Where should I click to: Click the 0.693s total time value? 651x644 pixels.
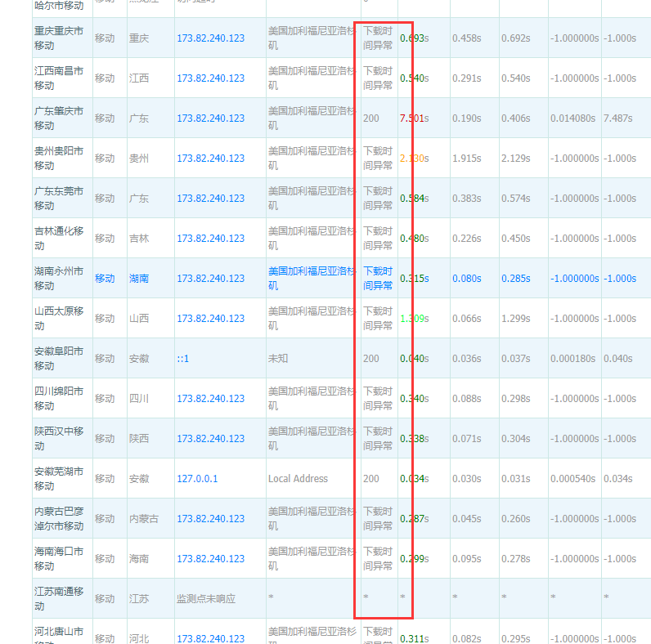click(x=415, y=38)
